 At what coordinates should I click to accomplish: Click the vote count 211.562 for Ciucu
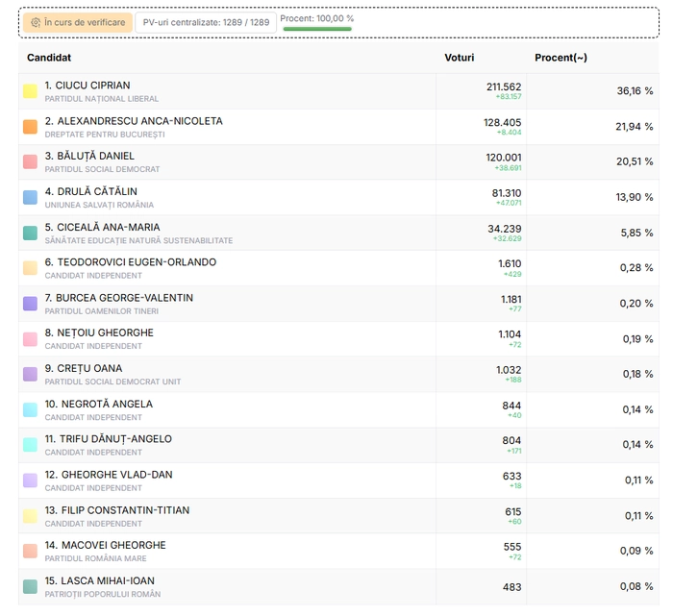(503, 86)
